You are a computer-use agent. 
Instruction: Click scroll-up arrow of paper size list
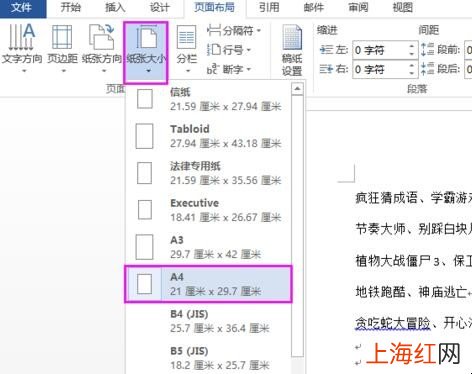point(297,89)
